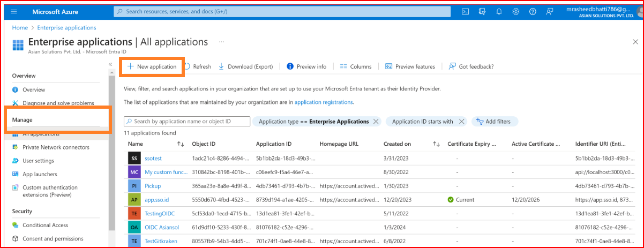Open Cloud Shell from the top bar

pyautogui.click(x=466, y=11)
